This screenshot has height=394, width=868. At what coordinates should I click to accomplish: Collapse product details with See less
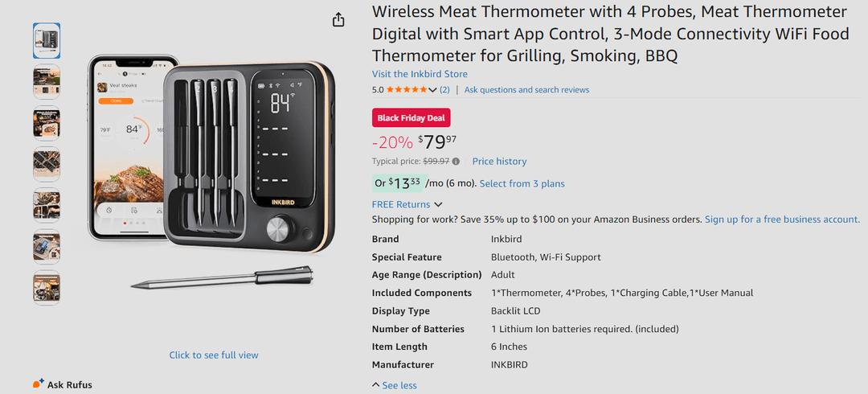pyautogui.click(x=394, y=385)
